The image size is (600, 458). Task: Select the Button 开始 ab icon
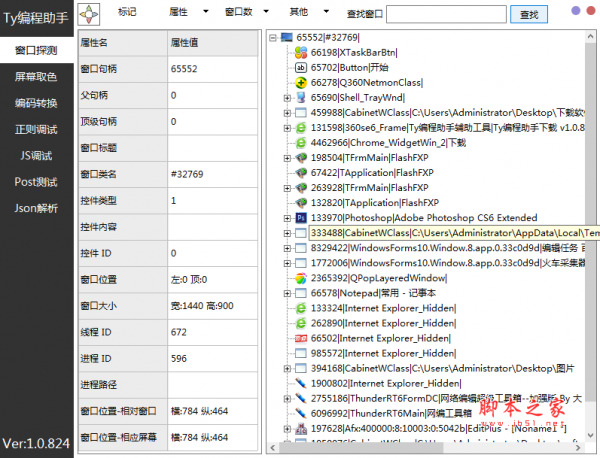point(301,68)
